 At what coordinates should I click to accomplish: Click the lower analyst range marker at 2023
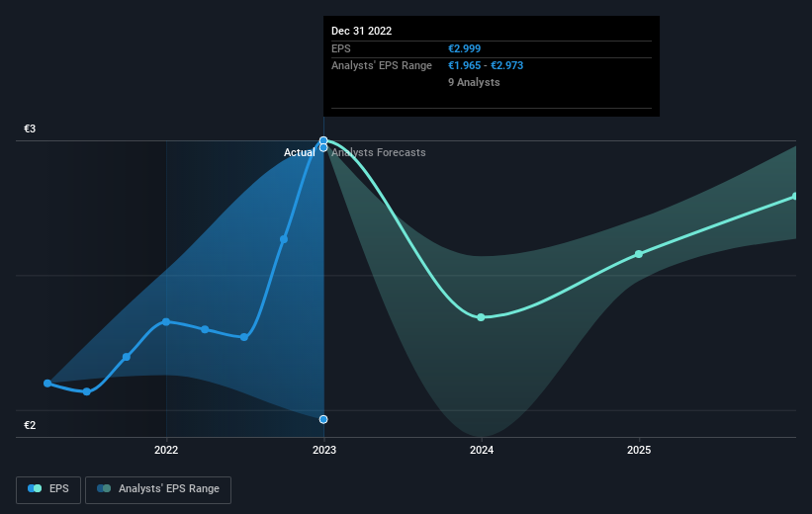[x=323, y=419]
